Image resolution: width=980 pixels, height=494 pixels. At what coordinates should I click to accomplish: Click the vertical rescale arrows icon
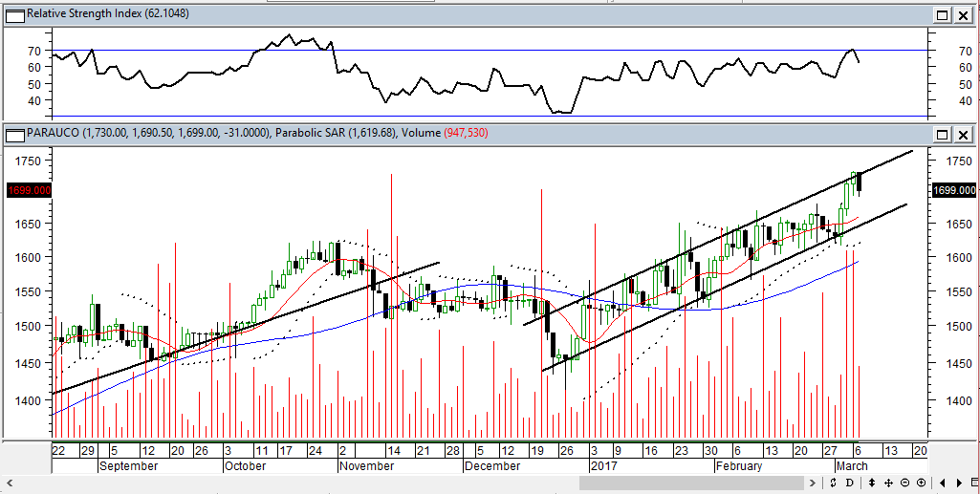(x=872, y=483)
